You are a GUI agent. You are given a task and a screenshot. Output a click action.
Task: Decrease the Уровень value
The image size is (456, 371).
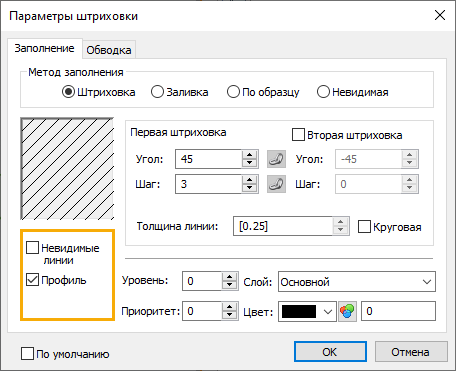[x=230, y=286]
